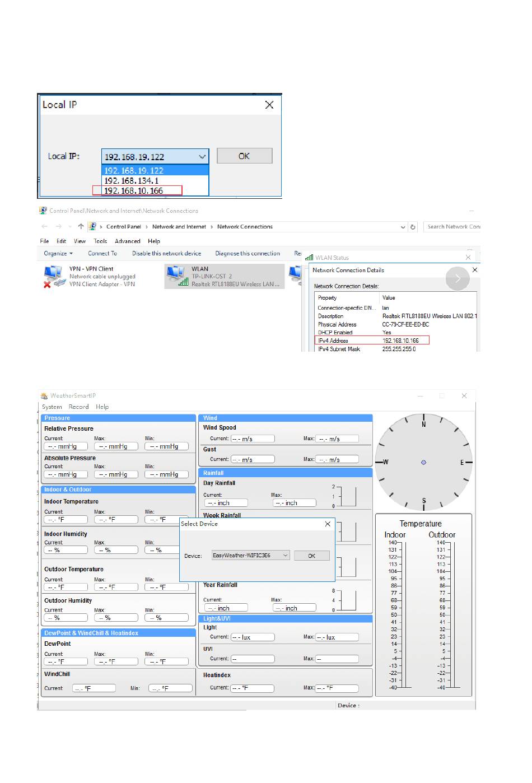Viewport: 532px width, 783px height.
Task: Click the Physical Address row in details
Action: click(x=396, y=324)
